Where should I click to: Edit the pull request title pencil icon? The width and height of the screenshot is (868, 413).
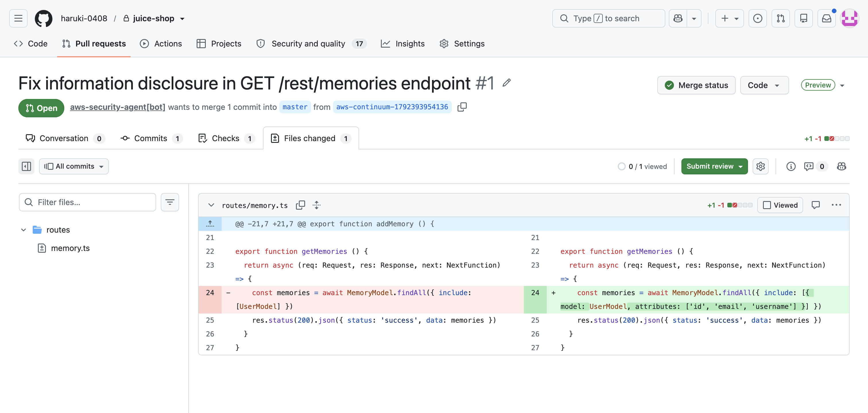(506, 83)
